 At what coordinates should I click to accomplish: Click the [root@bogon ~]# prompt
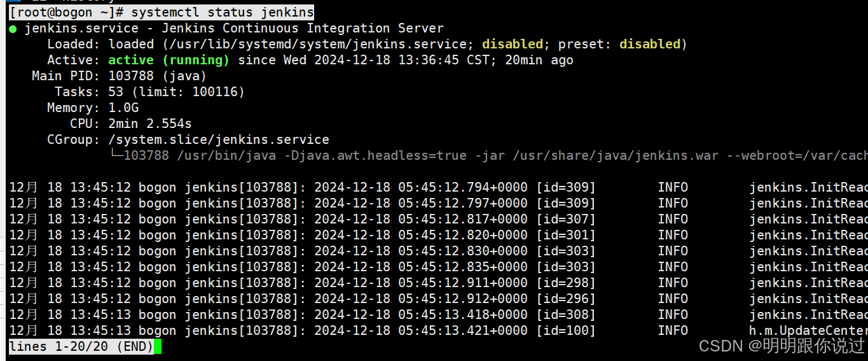[67, 12]
